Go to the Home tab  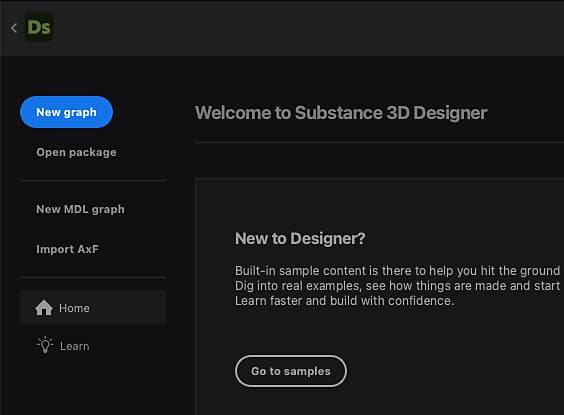pos(93,307)
